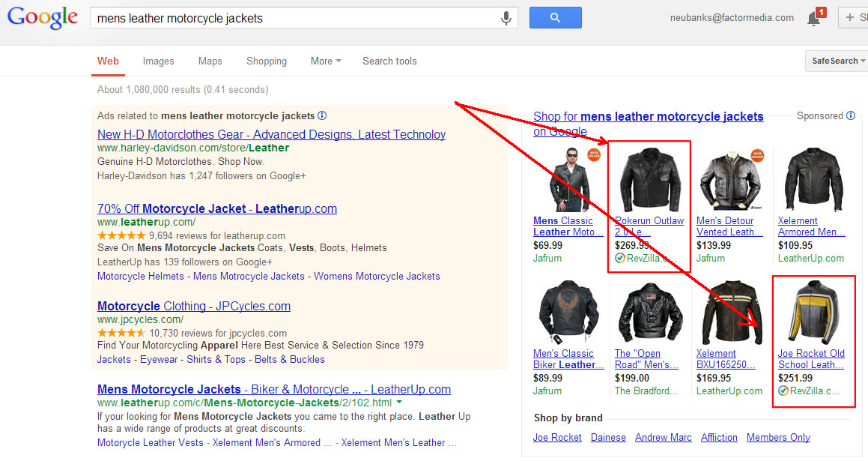Click the Joe Rocket brand link
The width and height of the screenshot is (868, 461).
[x=557, y=437]
